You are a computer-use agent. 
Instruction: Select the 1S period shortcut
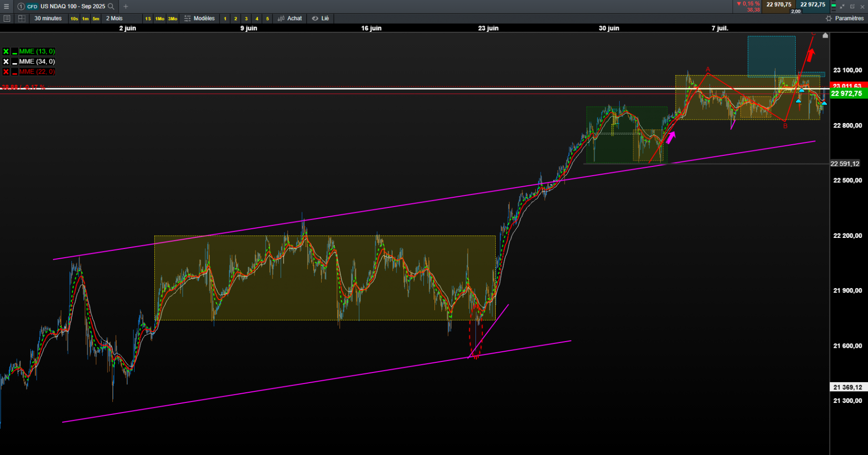148,19
